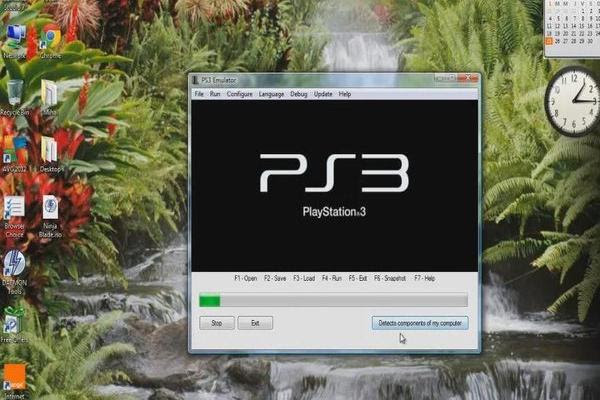Click the "F5 - Exit" hint text
Image resolution: width=600 pixels, height=400 pixels.
click(x=358, y=278)
